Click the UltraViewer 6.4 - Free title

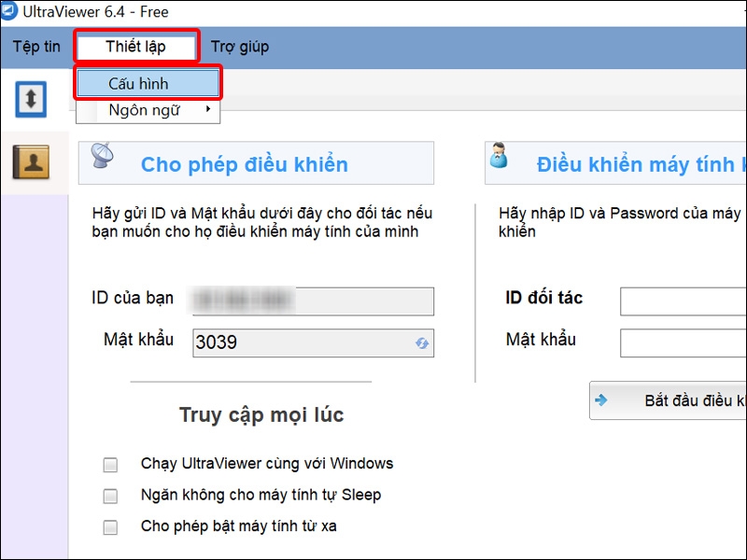pyautogui.click(x=95, y=11)
